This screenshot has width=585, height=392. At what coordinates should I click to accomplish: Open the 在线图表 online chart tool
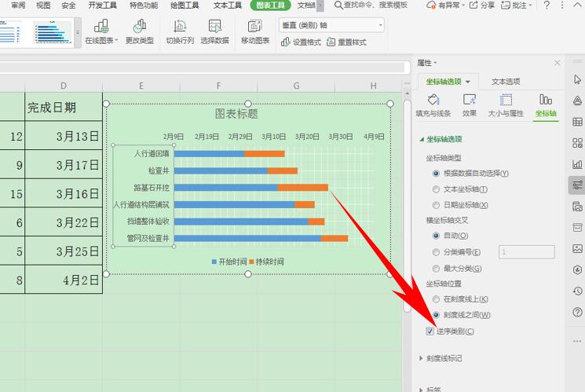(x=101, y=31)
